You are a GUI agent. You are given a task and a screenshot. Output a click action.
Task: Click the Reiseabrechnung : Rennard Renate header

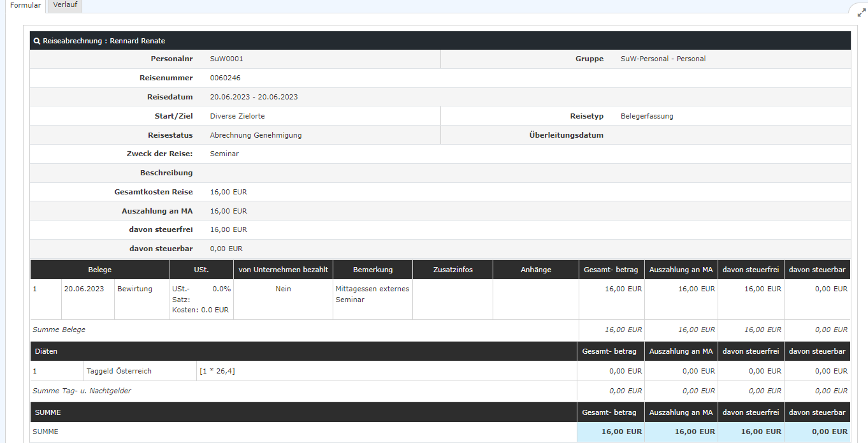click(x=104, y=41)
